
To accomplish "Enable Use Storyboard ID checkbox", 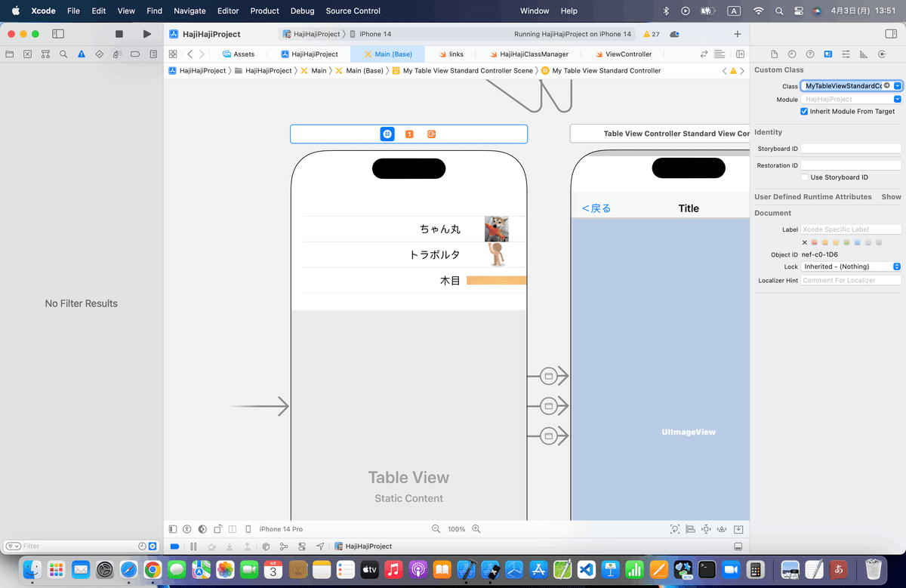I will click(x=804, y=177).
